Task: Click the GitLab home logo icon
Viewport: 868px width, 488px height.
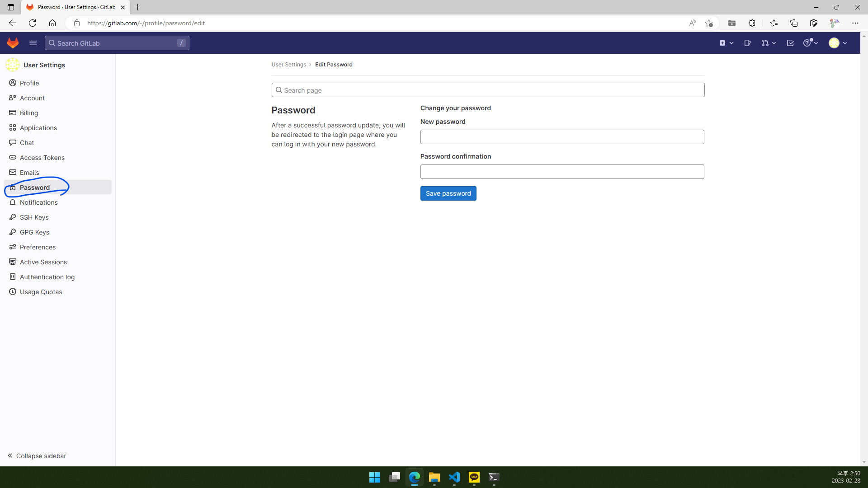Action: click(13, 43)
